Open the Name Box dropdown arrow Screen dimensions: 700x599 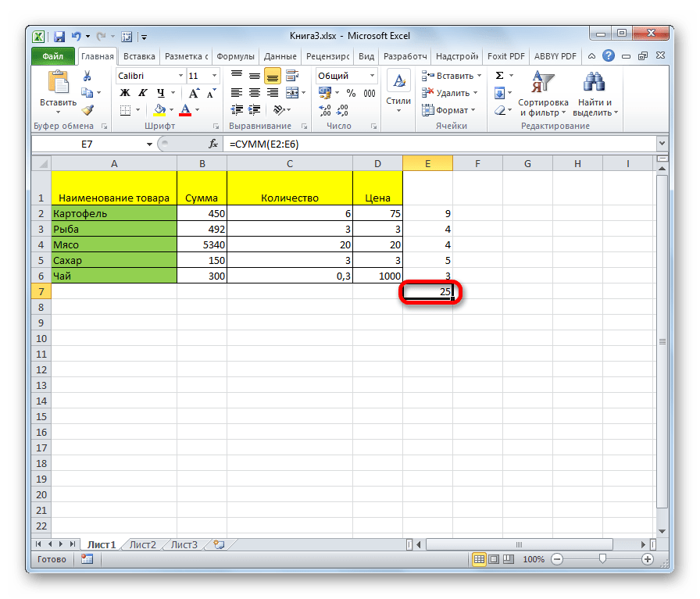click(x=150, y=144)
